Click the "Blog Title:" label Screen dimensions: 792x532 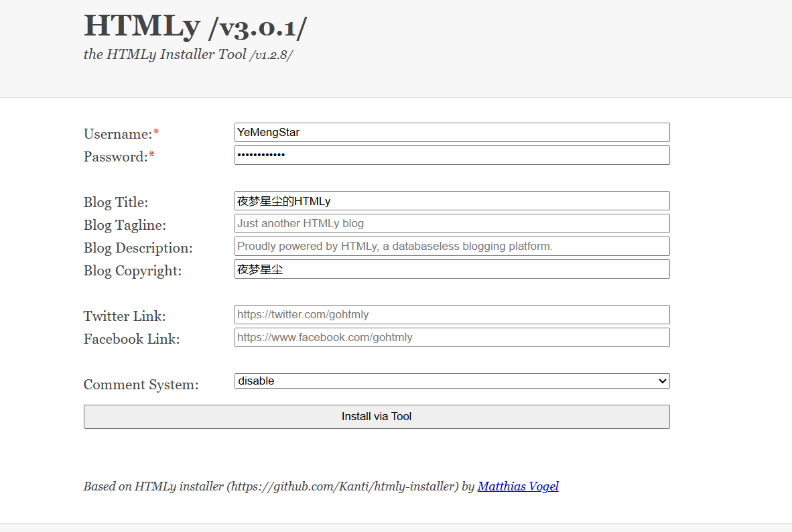pos(116,202)
